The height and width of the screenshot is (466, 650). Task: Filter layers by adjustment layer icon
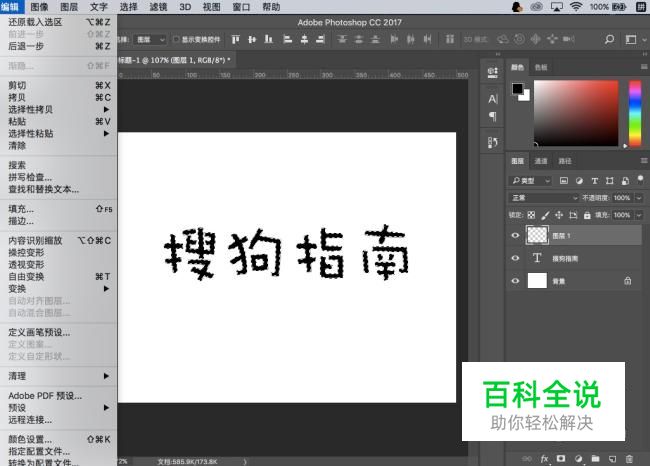click(x=579, y=181)
